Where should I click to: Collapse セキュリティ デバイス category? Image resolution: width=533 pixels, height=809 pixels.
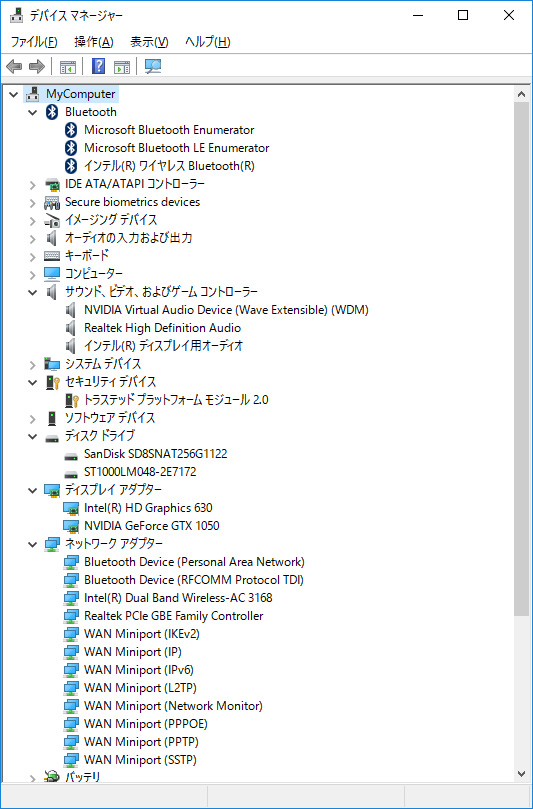tap(33, 382)
